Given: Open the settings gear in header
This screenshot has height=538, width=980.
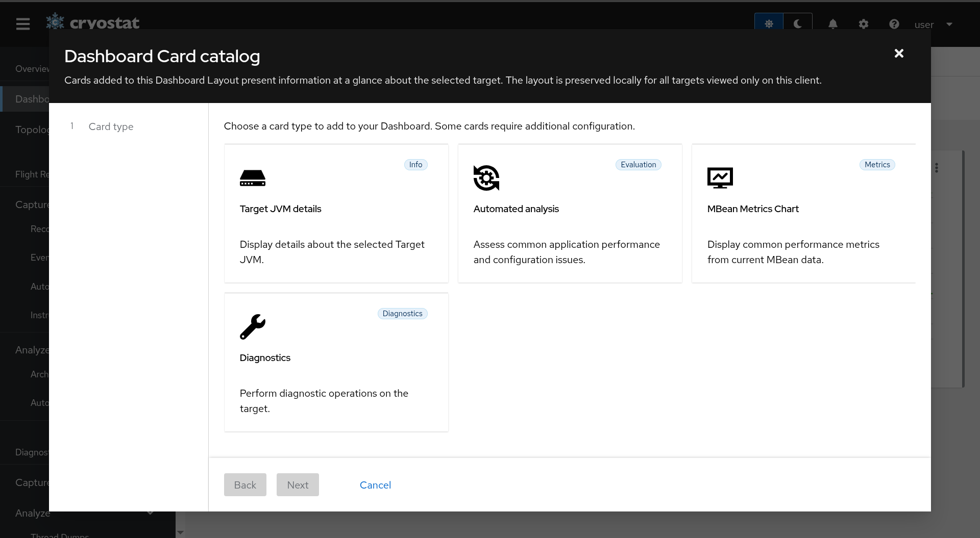Looking at the screenshot, I should 863,24.
